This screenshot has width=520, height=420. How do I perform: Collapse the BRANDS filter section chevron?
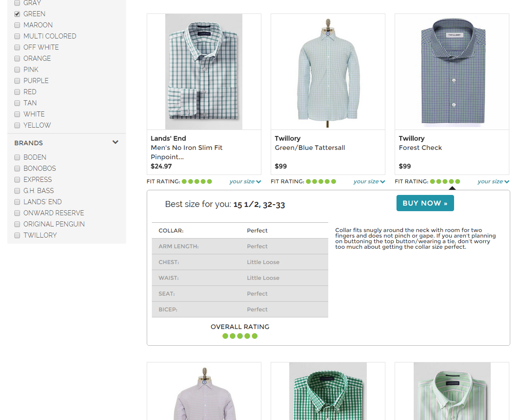coord(116,142)
